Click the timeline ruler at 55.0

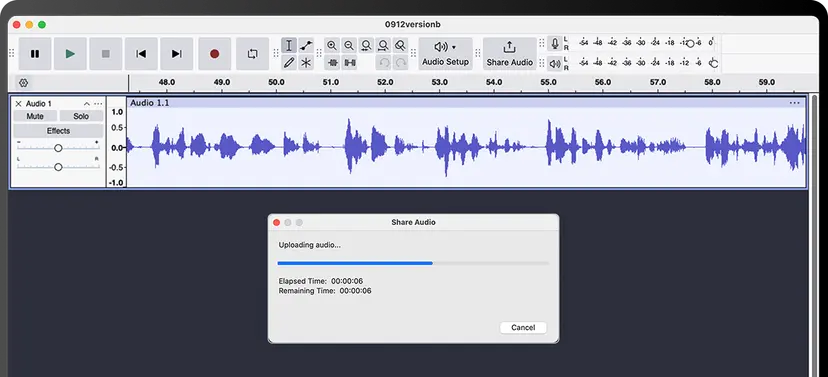[x=548, y=82]
